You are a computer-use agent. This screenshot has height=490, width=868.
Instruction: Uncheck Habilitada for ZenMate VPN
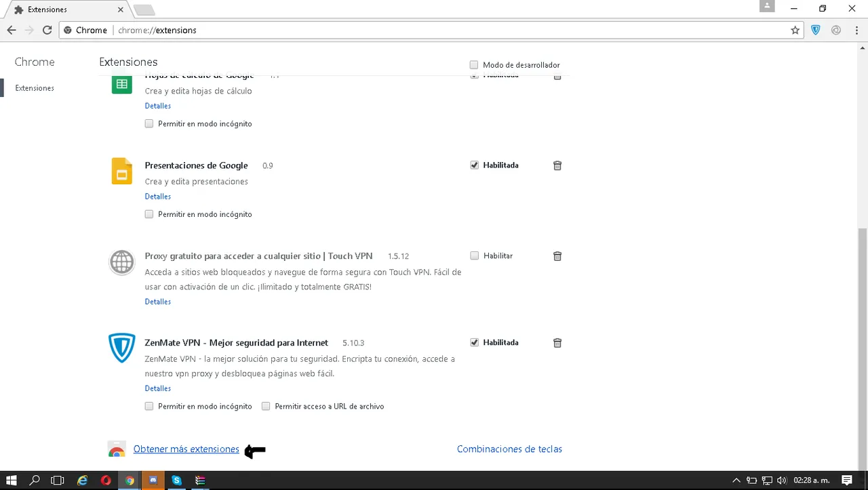click(x=474, y=343)
